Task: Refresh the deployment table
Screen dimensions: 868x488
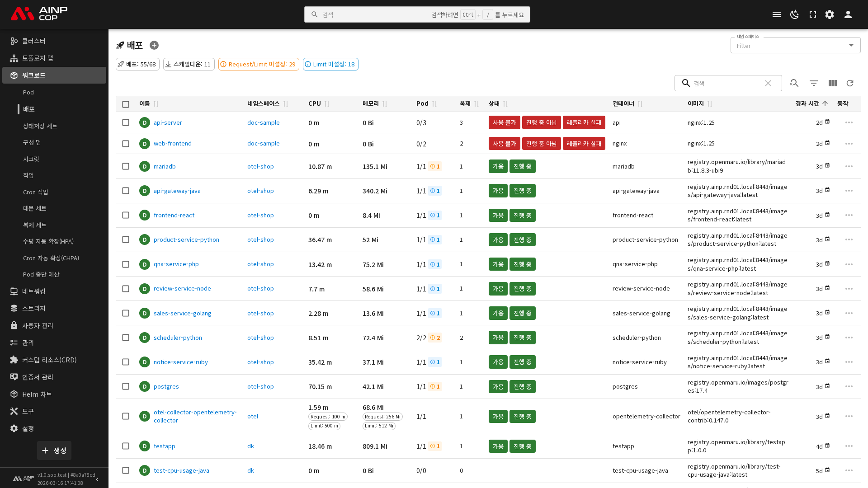Action: 850,83
